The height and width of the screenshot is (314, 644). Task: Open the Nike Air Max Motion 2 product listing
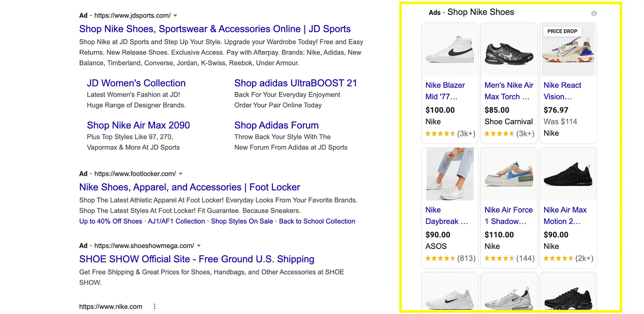(565, 215)
